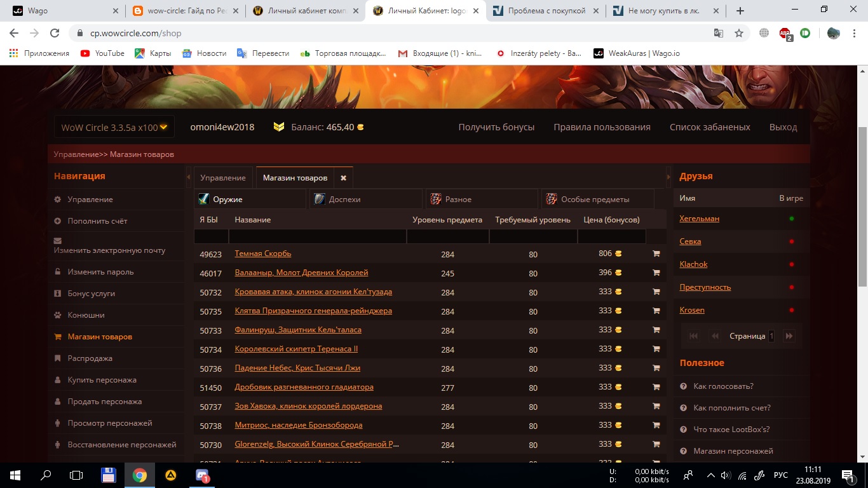Screen dimensions: 868x488
Task: Open Пополнить счёт in navigation
Action: coord(97,221)
